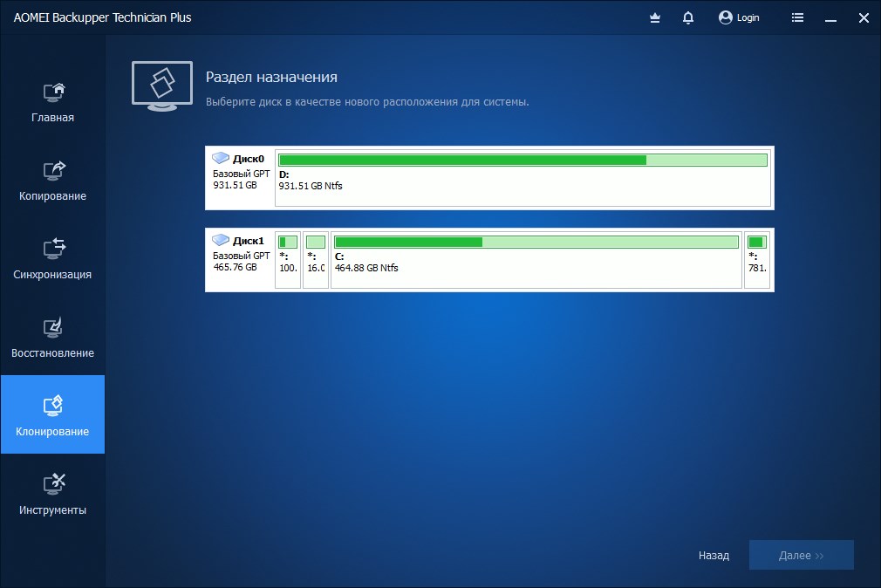Select Диск1 as destination disk
881x588 pixels.
tap(489, 260)
